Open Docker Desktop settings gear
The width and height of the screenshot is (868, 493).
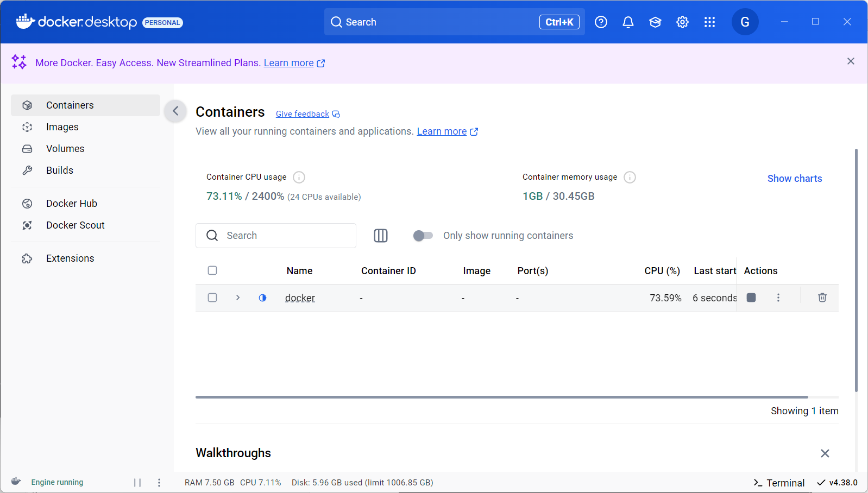[682, 22]
